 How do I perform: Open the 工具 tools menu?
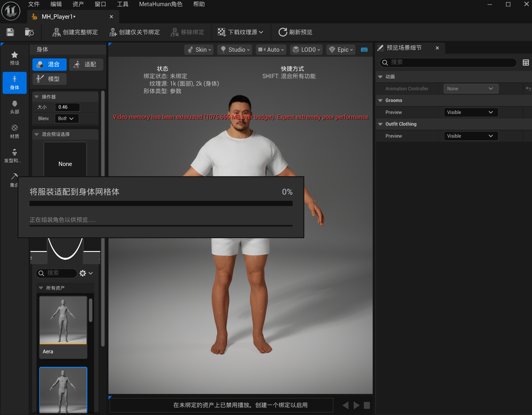122,4
